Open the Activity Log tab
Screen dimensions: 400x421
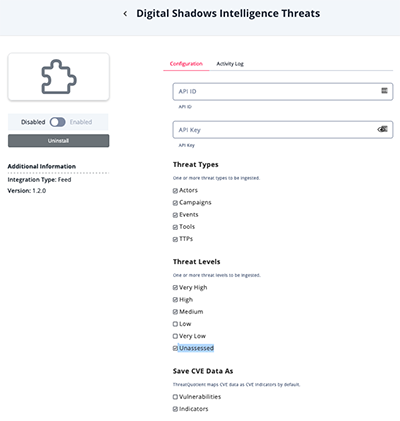click(230, 64)
